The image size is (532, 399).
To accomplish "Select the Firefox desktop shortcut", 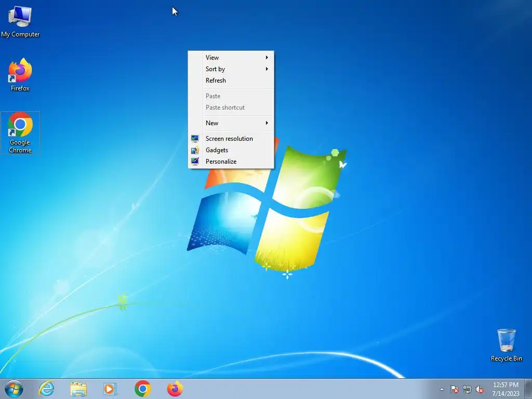I will click(20, 75).
